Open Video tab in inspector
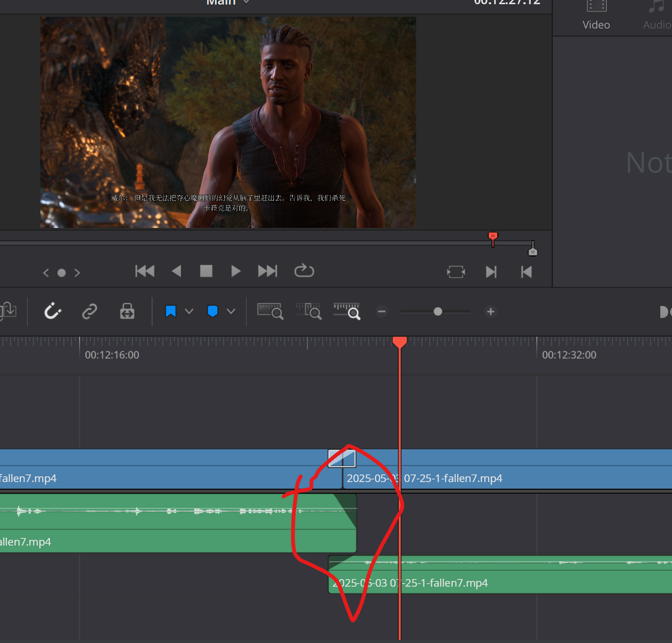Image resolution: width=672 pixels, height=643 pixels. pyautogui.click(x=596, y=15)
